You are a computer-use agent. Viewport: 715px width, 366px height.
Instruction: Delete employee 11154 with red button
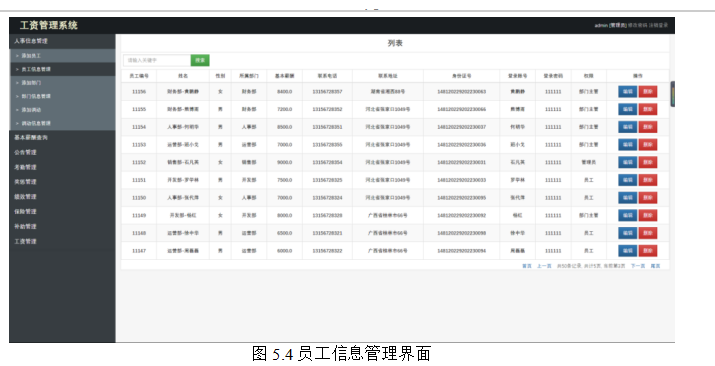coord(648,127)
